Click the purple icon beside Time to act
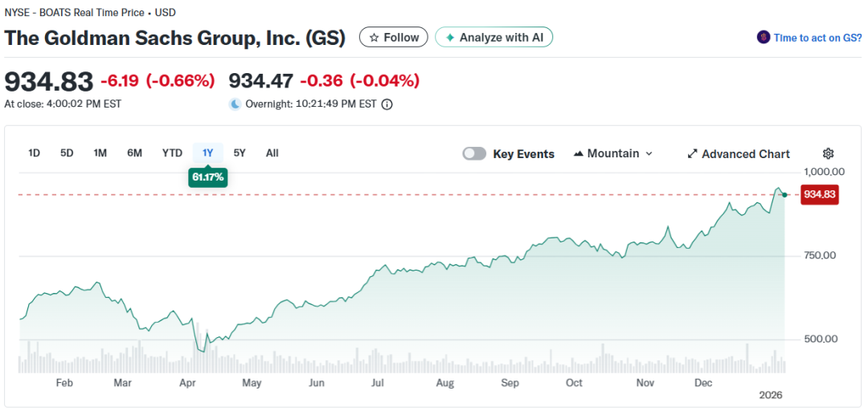The width and height of the screenshot is (868, 411). click(764, 38)
